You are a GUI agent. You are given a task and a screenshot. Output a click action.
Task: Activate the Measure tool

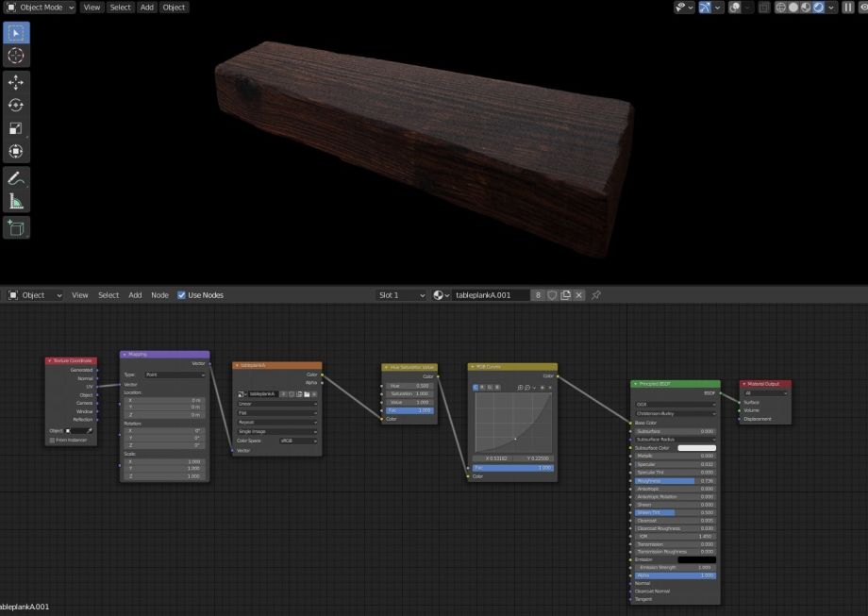click(x=16, y=201)
